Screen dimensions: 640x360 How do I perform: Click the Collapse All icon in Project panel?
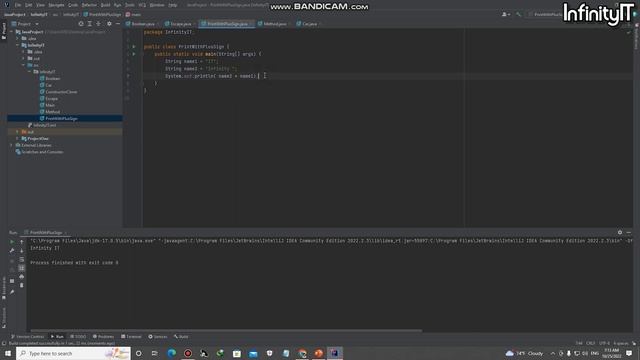tap(98, 24)
